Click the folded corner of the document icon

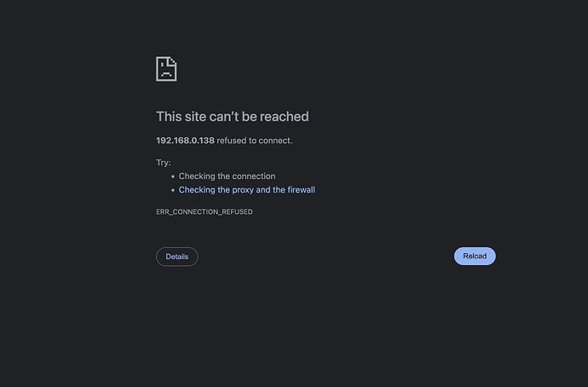coord(174,61)
